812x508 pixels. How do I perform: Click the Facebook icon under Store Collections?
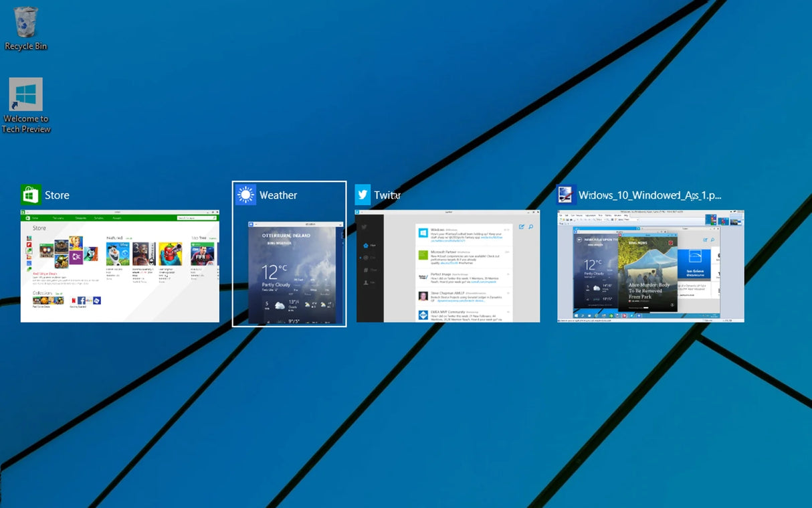82,300
